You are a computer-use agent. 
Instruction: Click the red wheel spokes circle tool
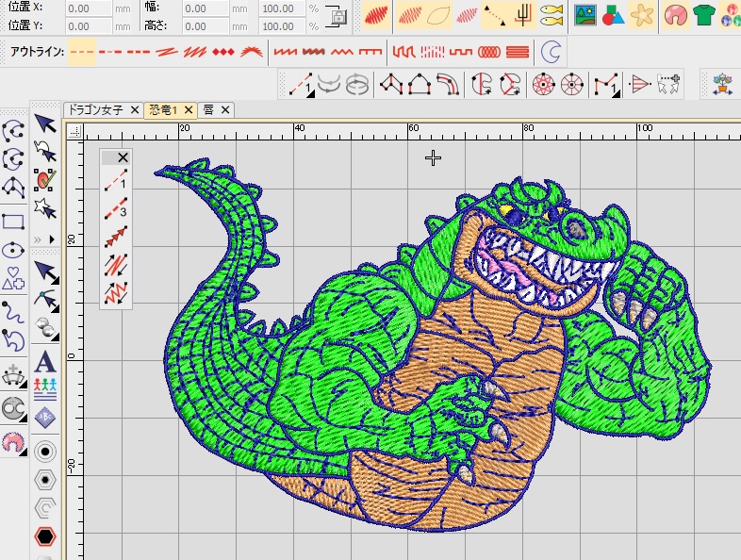point(572,85)
